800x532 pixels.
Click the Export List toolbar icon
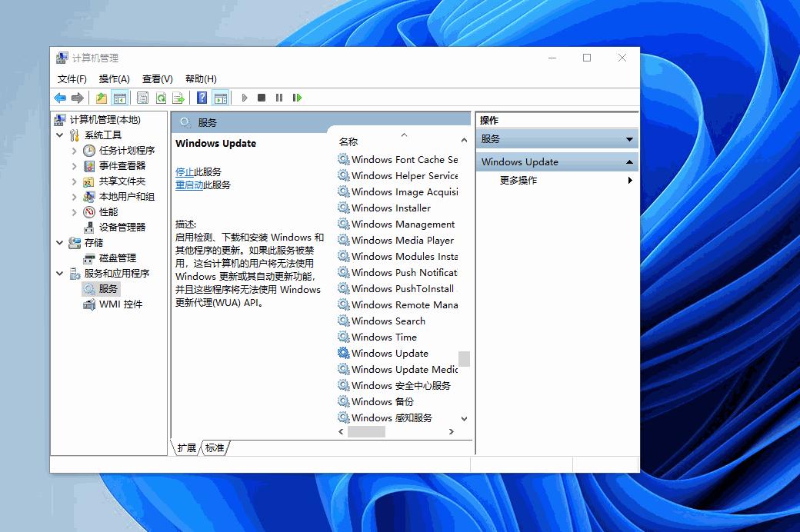pyautogui.click(x=178, y=98)
